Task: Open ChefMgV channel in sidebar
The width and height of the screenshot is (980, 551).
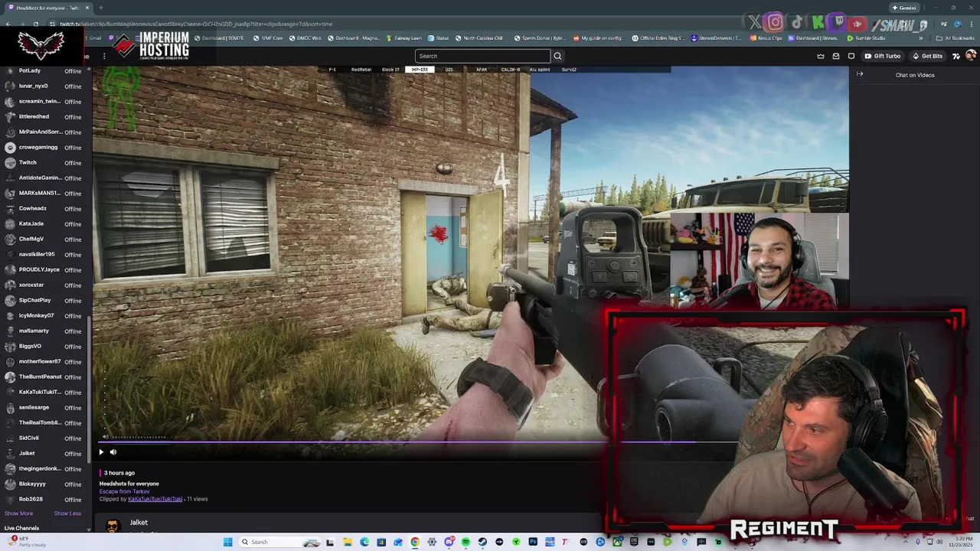Action: point(43,239)
